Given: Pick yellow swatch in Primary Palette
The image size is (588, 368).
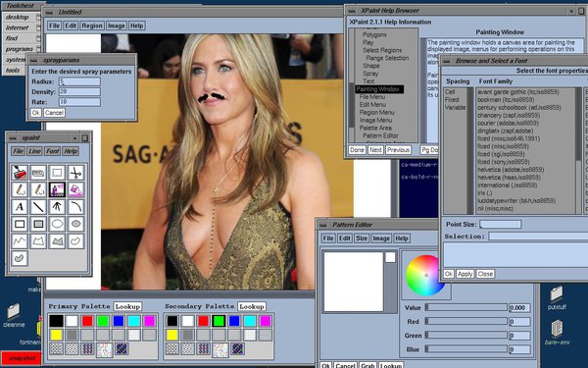Looking at the screenshot, I should coord(56,335).
